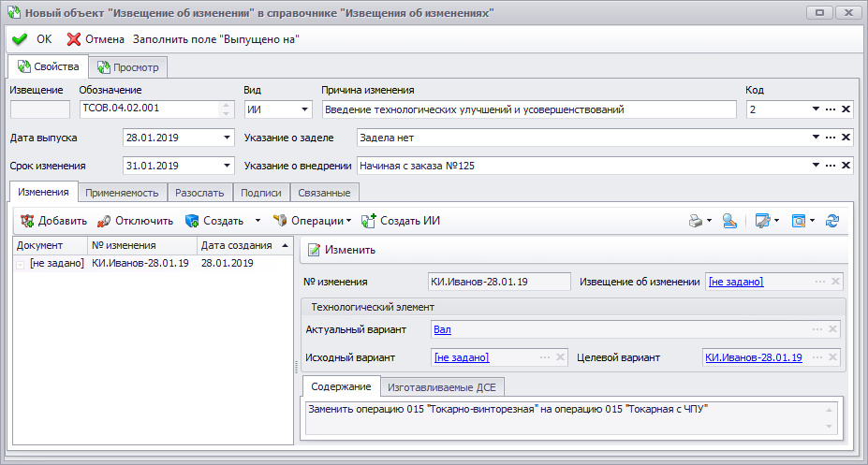Click the red Отмена cancel icon
Screen dimensions: 868x465
pos(74,39)
